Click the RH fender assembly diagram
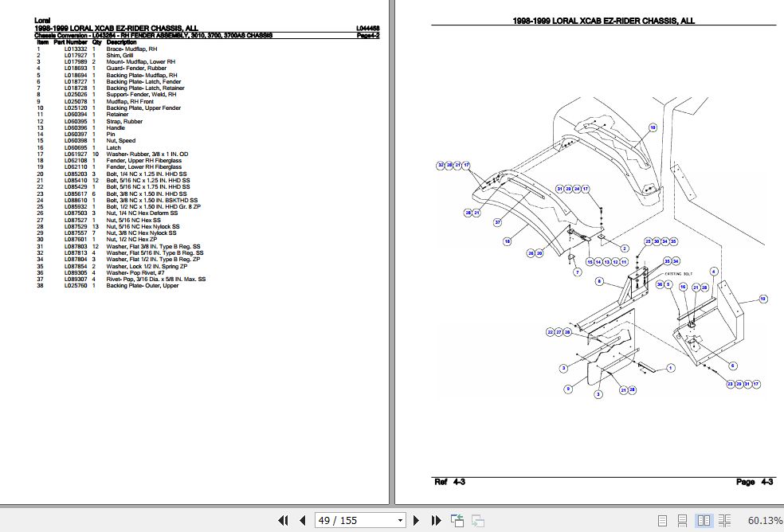 pyautogui.click(x=621, y=255)
